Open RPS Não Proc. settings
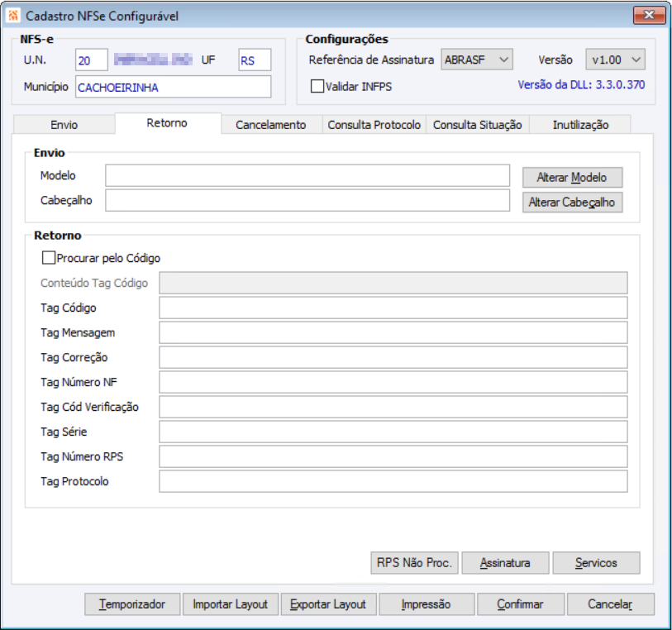Viewport: 672px width, 630px height. [x=414, y=563]
